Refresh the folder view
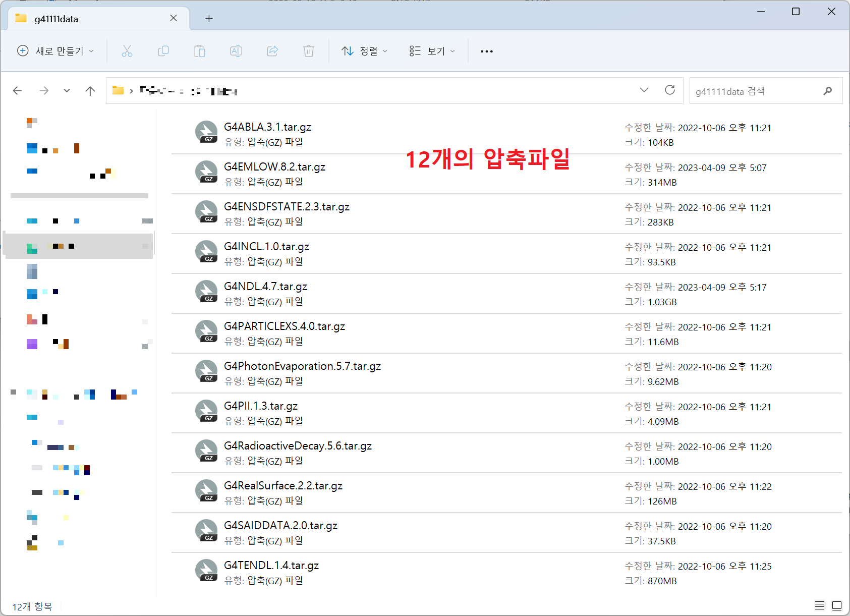 pos(670,90)
